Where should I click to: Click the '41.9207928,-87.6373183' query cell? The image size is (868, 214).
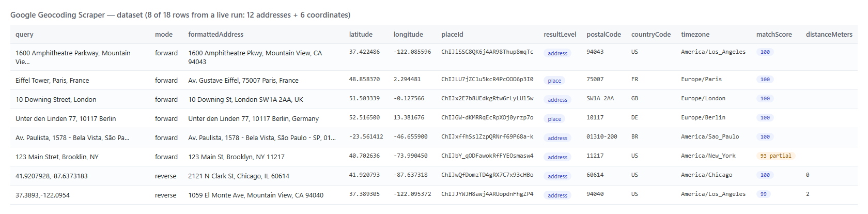coord(52,176)
